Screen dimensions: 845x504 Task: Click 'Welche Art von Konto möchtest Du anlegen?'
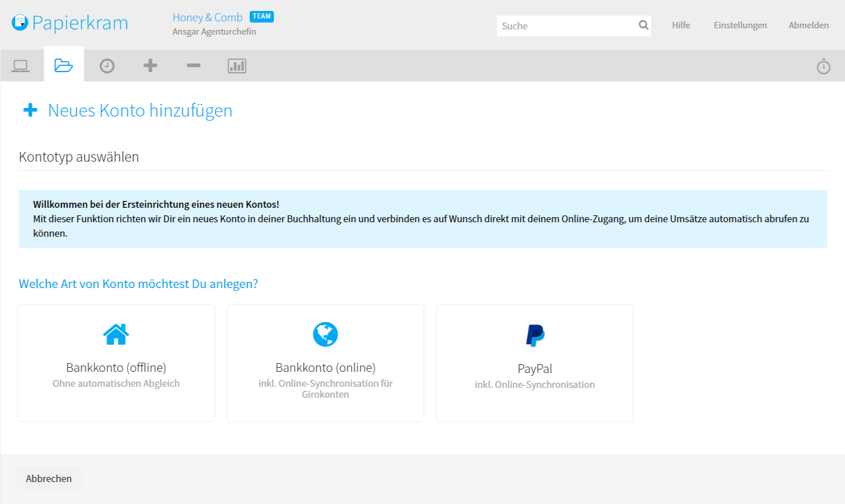(138, 284)
